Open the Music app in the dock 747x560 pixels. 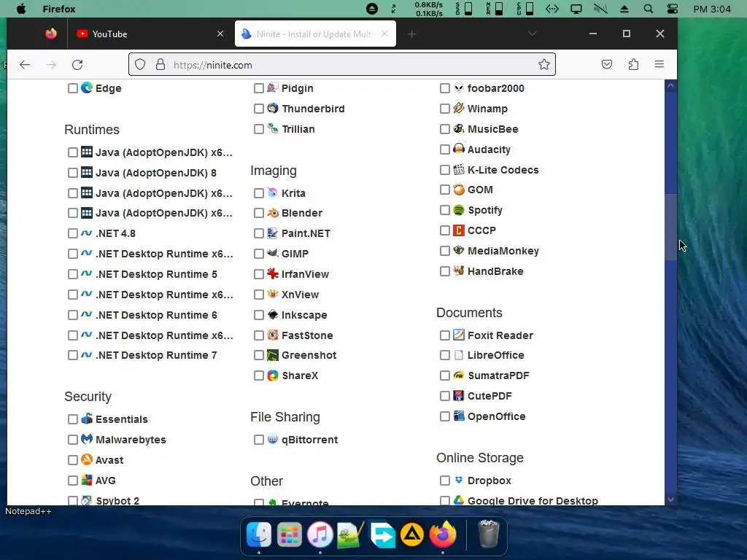click(x=320, y=534)
